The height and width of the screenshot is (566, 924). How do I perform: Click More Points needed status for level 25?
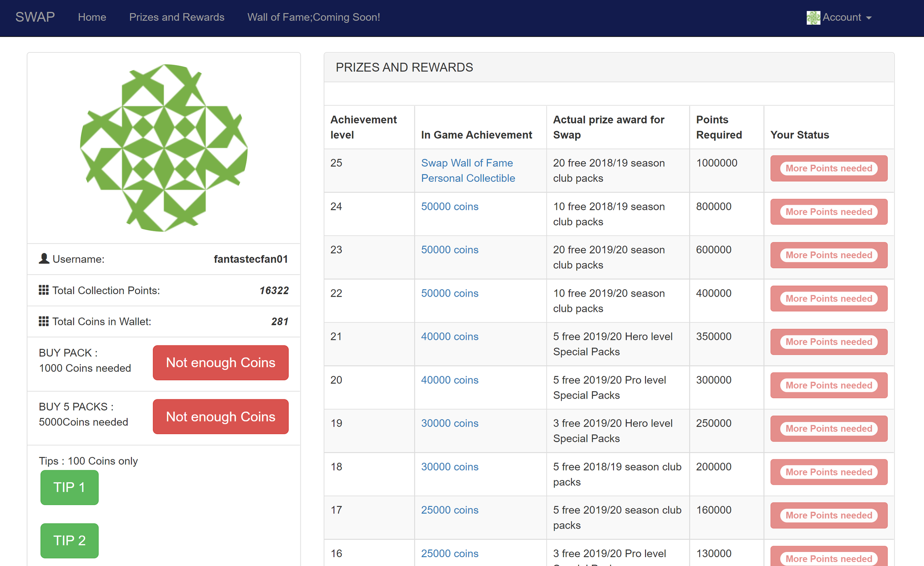pos(828,168)
